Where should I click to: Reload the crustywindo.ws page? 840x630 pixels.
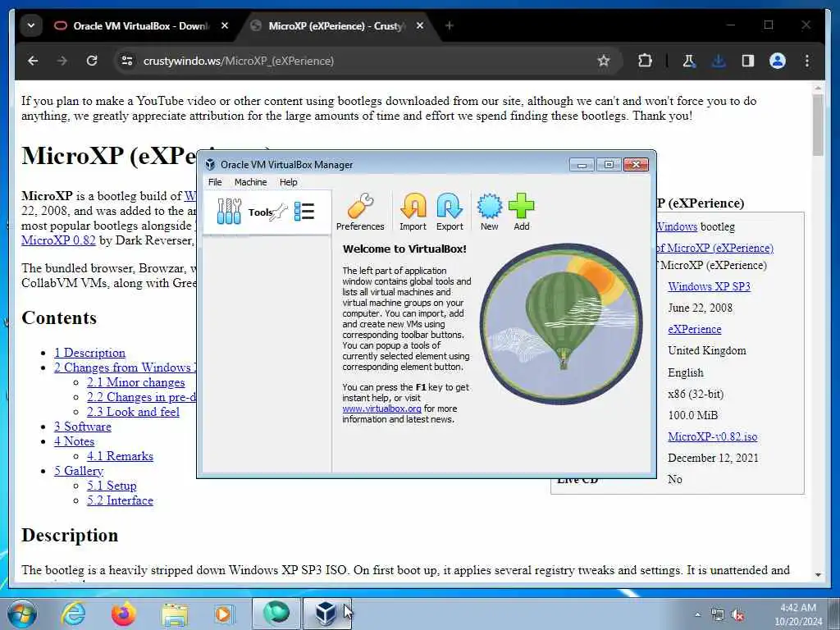(92, 61)
